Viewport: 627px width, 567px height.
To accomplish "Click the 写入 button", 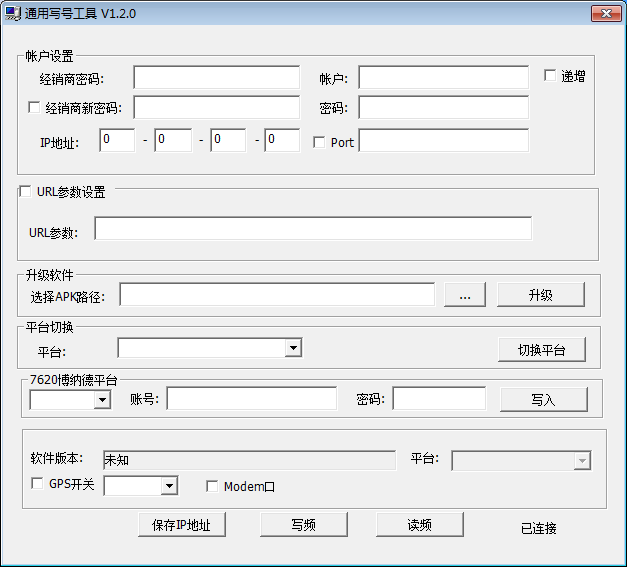I will [x=544, y=399].
